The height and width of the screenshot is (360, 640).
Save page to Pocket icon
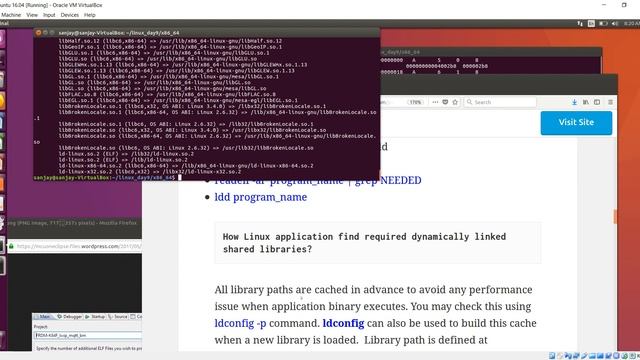pyautogui.click(x=445, y=102)
